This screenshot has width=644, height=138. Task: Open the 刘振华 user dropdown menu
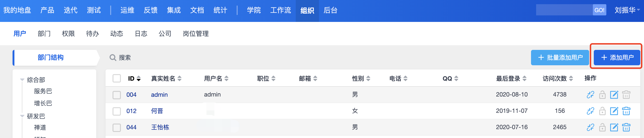(x=627, y=10)
